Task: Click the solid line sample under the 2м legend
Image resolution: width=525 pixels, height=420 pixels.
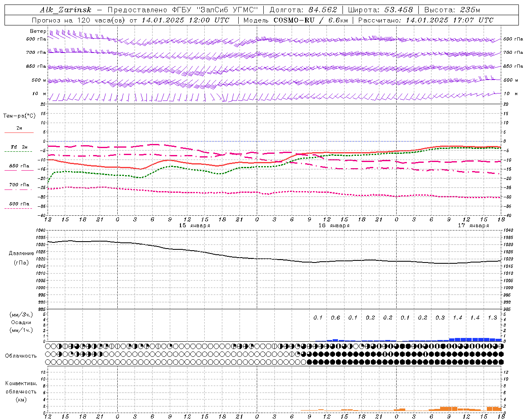Action: pyautogui.click(x=19, y=132)
